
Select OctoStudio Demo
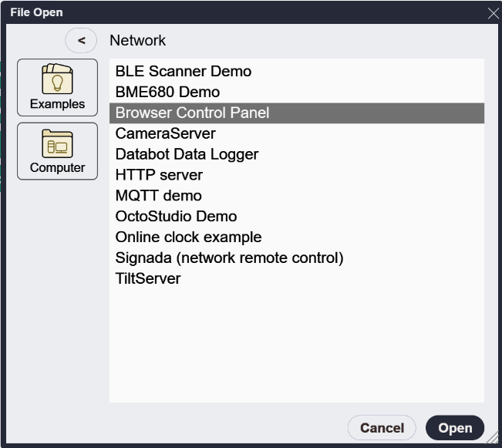[x=297, y=217]
